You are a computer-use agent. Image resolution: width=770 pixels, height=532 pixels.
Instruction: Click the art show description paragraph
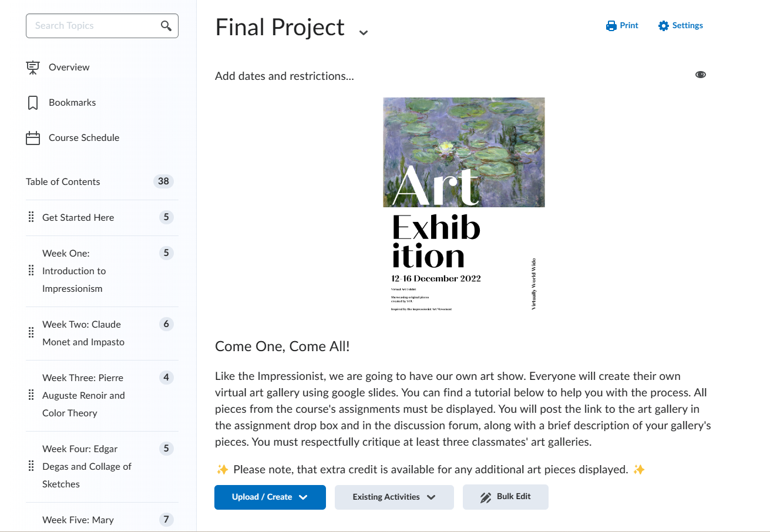[x=463, y=409]
